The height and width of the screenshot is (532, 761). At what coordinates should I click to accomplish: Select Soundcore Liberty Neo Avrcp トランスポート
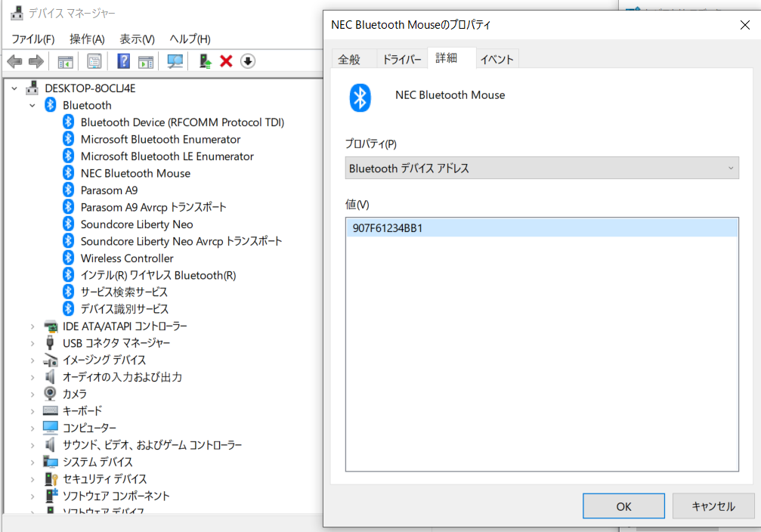tap(181, 241)
